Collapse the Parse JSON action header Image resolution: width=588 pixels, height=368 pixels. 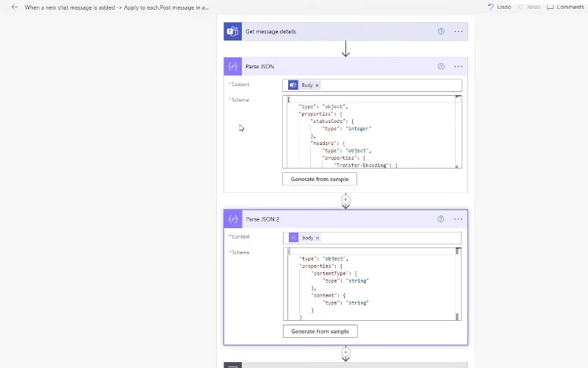click(x=345, y=66)
